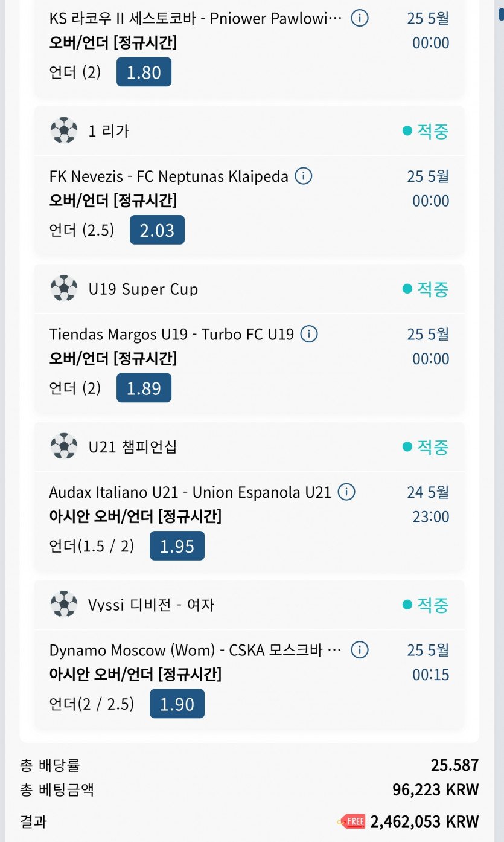
Task: Click 적중 status on 1 리가 card
Action: pos(426,131)
